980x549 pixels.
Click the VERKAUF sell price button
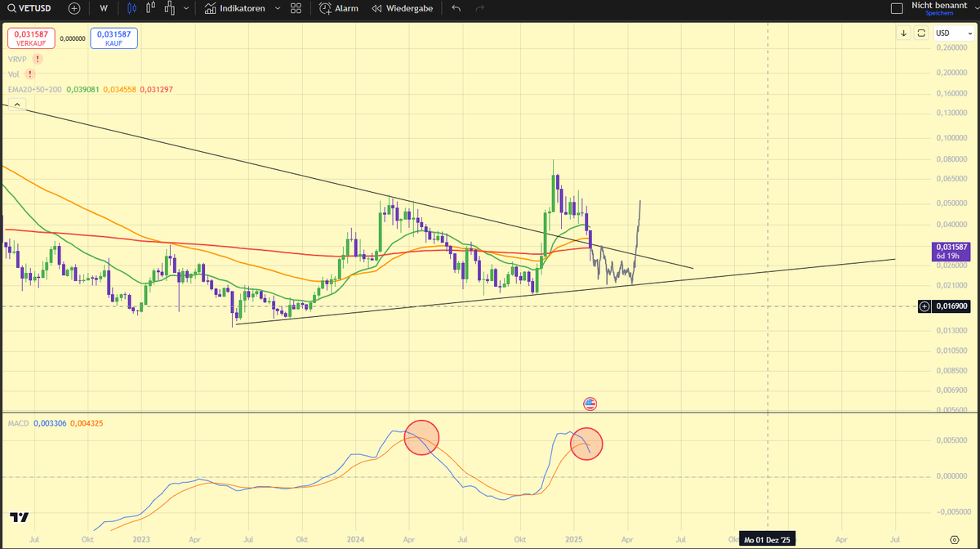pyautogui.click(x=30, y=38)
